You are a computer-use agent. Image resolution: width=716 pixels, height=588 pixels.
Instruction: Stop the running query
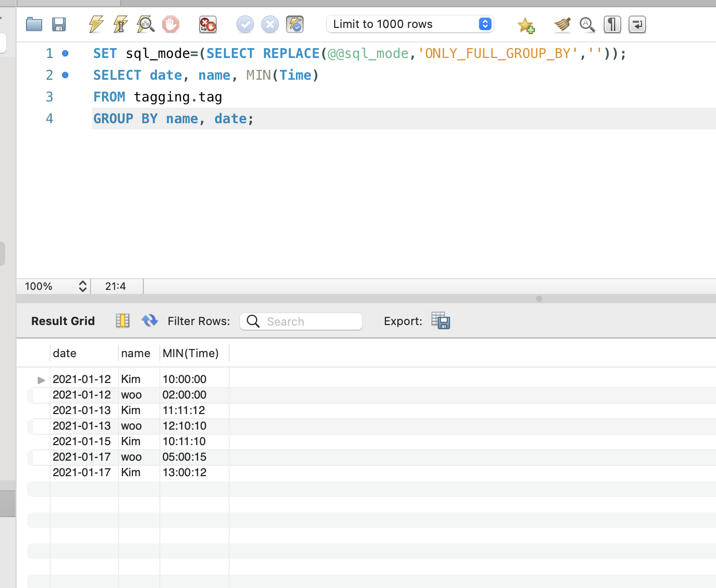pyautogui.click(x=171, y=24)
